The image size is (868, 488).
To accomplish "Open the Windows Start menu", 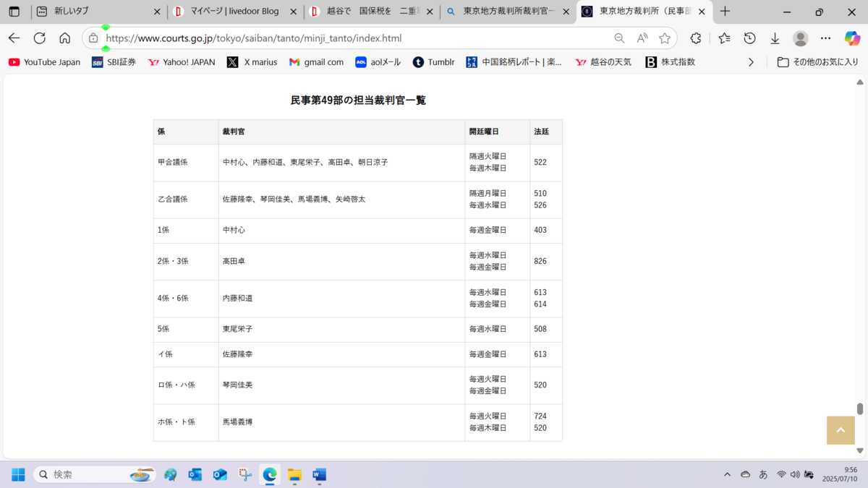I will point(18,474).
